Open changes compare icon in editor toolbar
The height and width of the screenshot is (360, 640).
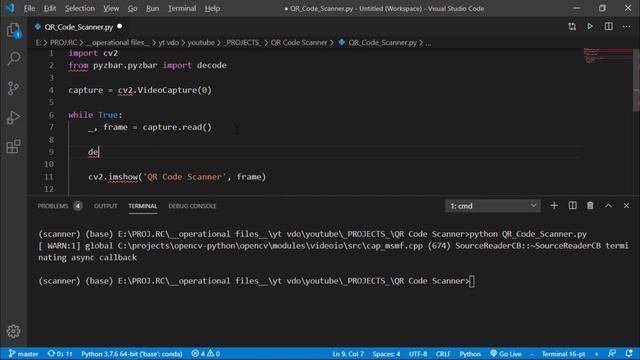pyautogui.click(x=572, y=27)
